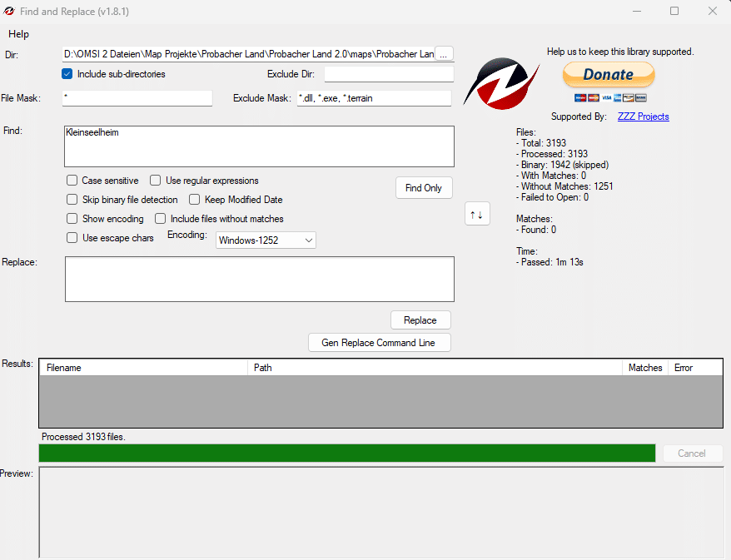Click the Find and Replace title bar icon
Image resolution: width=731 pixels, height=560 pixels.
tap(9, 12)
